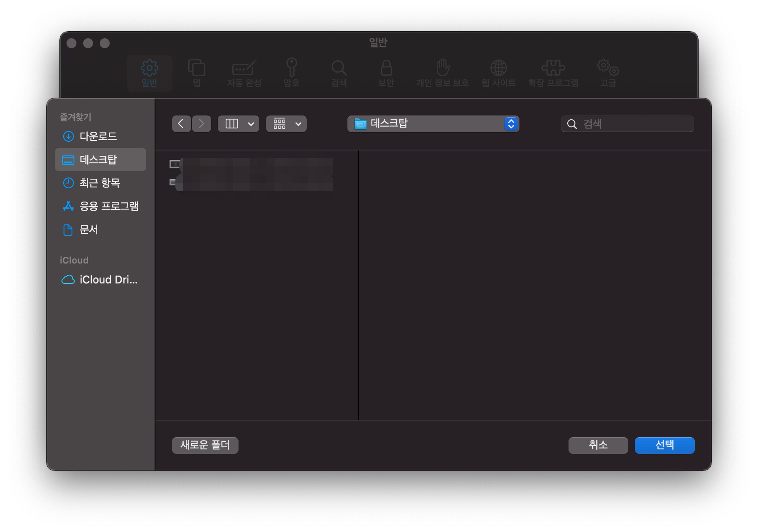The image size is (758, 532).
Task: Click the magnifier icon in search field
Action: pyautogui.click(x=572, y=124)
